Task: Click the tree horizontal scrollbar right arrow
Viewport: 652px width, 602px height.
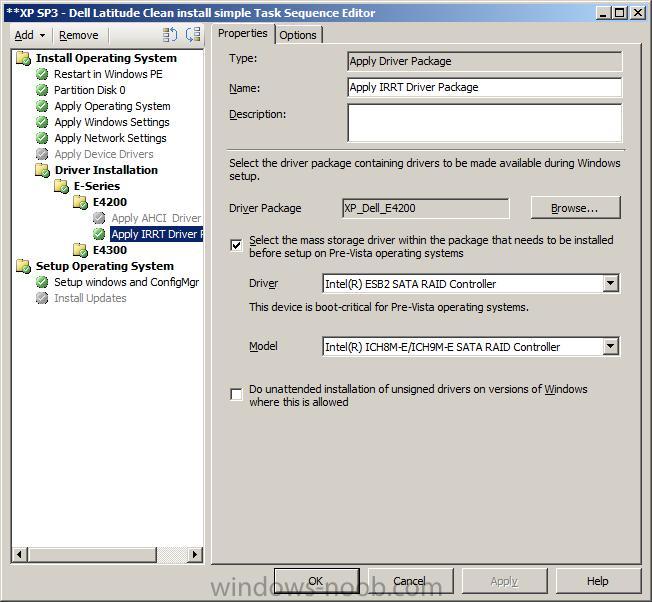Action: point(194,555)
